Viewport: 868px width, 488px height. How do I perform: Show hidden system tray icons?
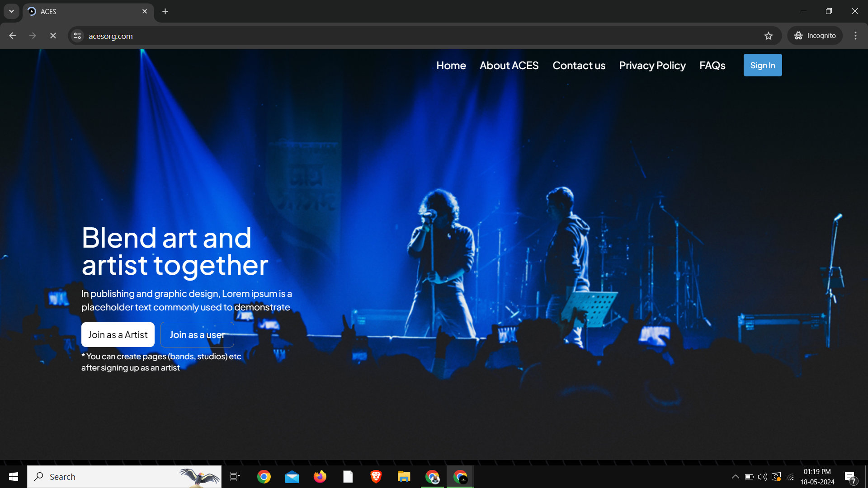point(736,477)
